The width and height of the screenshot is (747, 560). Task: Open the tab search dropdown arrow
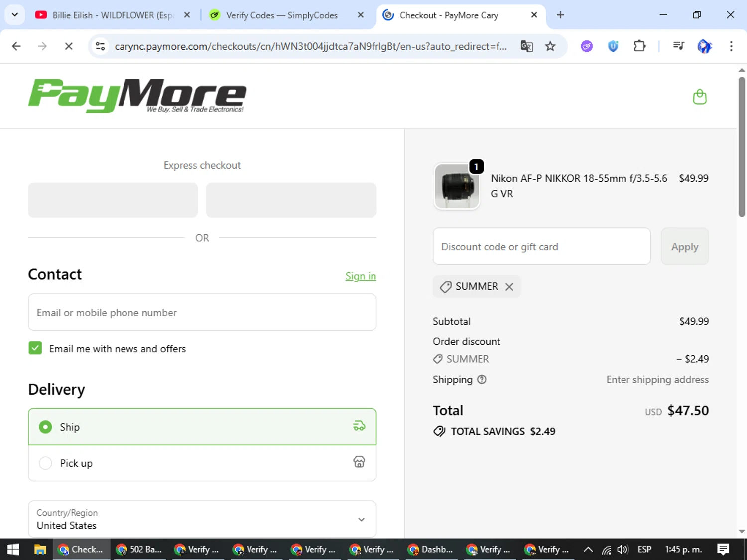pyautogui.click(x=15, y=15)
